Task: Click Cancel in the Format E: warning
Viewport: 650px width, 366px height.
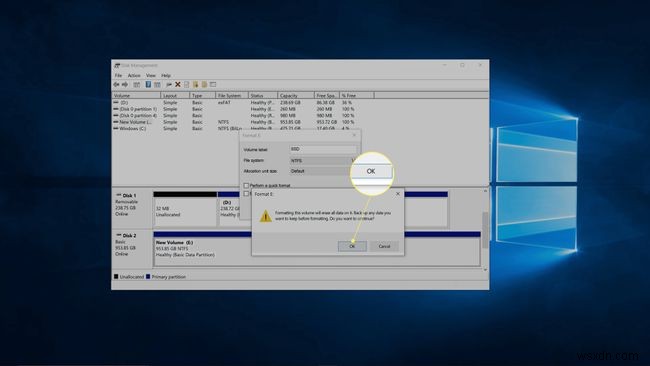Action: click(384, 246)
